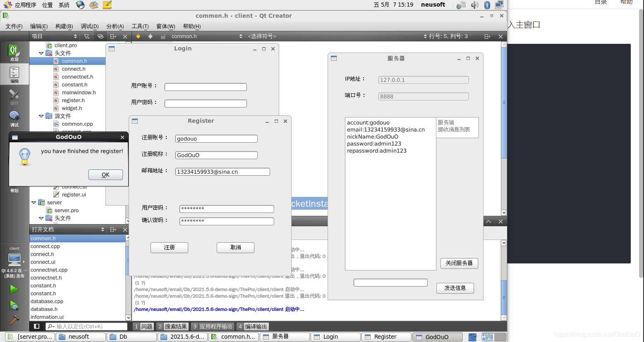
Task: Click the locator search box
Action: (x=86, y=327)
